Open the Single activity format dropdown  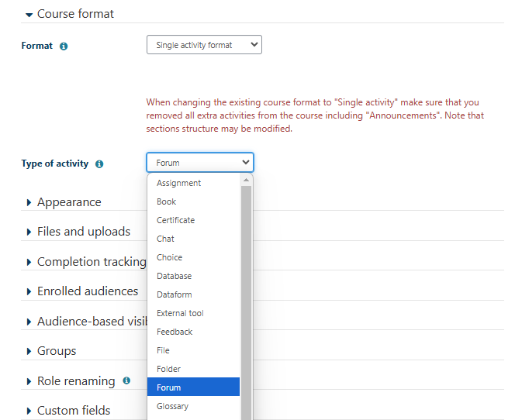point(204,45)
